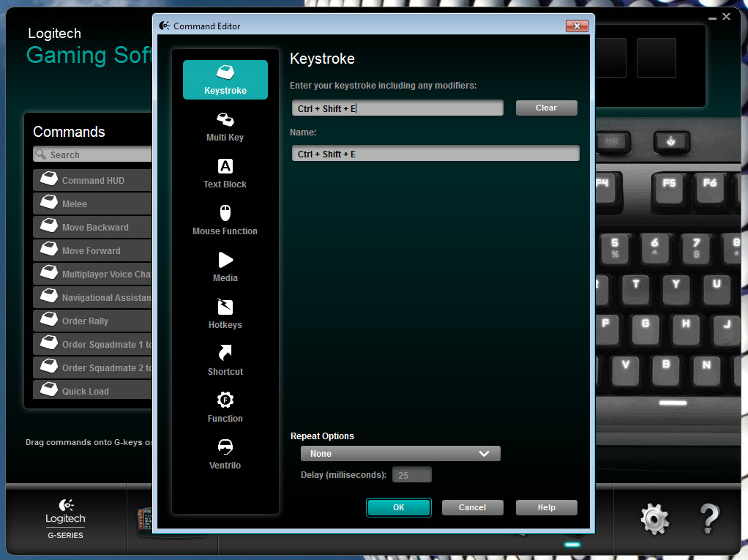This screenshot has width=748, height=560.
Task: Click the Command HUD key icon
Action: click(x=48, y=179)
